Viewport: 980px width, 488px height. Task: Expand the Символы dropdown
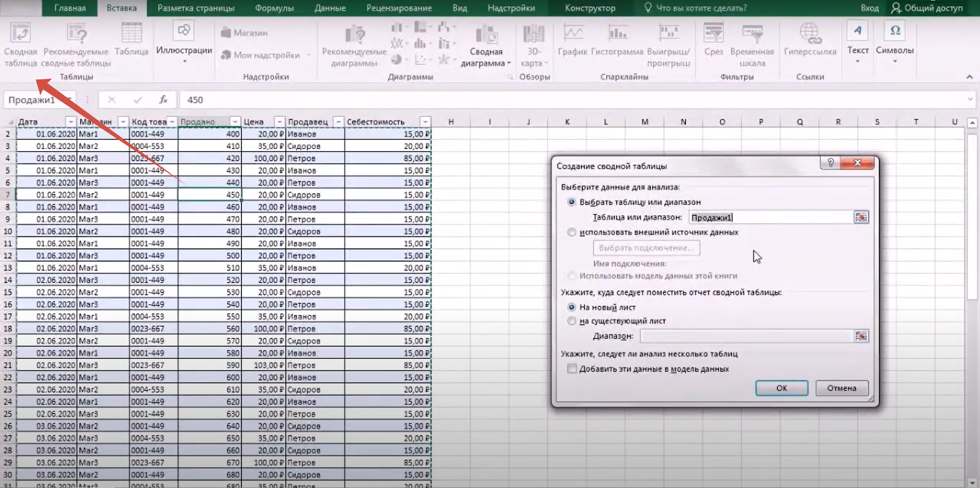[895, 43]
